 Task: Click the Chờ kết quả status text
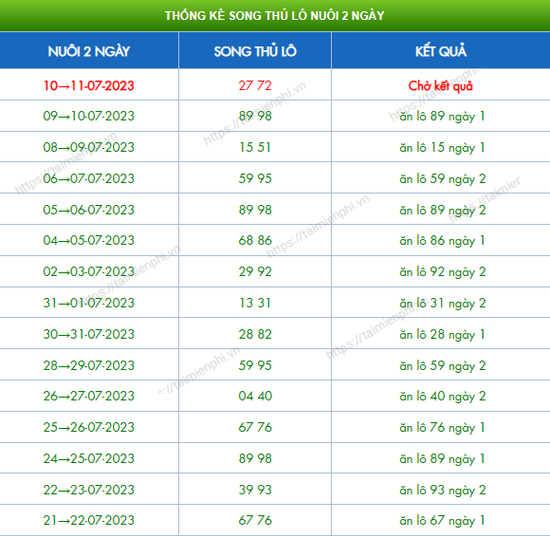click(x=441, y=86)
